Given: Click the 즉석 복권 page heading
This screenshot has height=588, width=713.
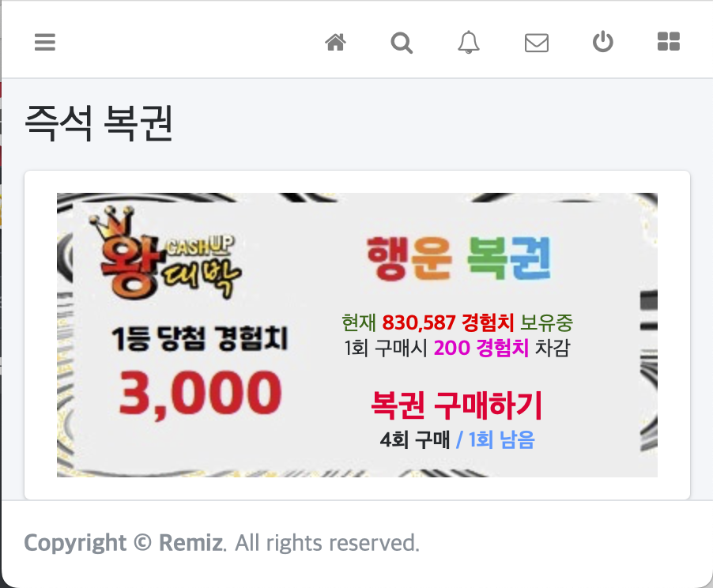Looking at the screenshot, I should click(x=99, y=122).
